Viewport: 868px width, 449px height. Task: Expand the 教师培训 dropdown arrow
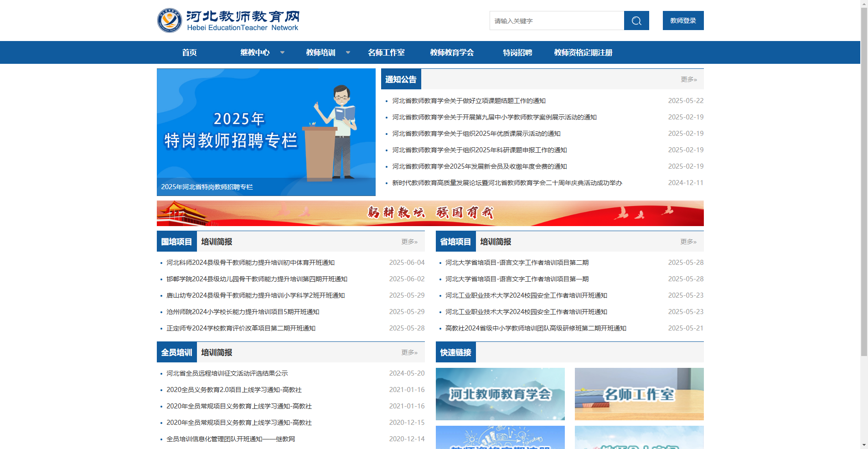pyautogui.click(x=348, y=52)
